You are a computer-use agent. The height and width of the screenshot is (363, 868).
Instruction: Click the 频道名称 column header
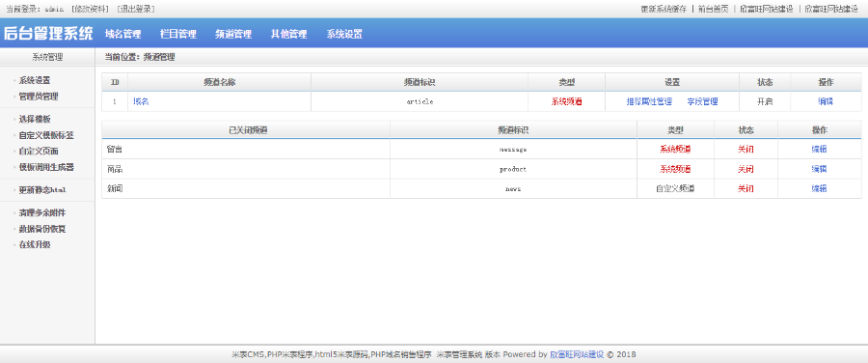pos(220,82)
